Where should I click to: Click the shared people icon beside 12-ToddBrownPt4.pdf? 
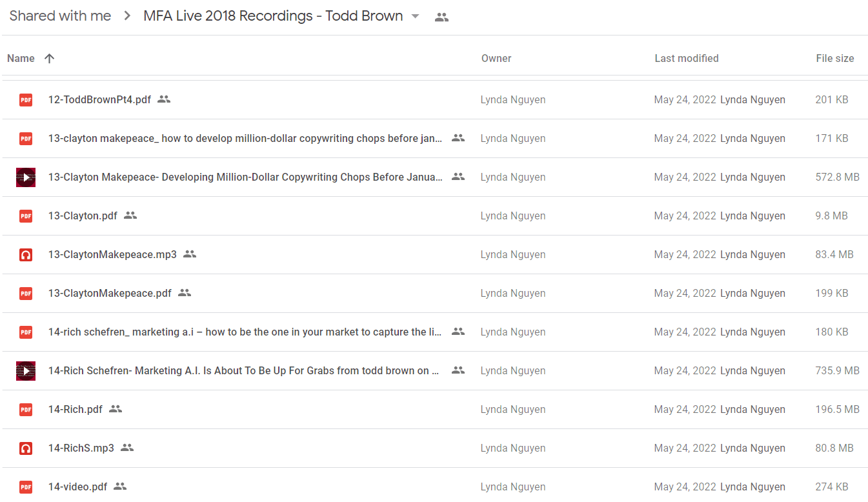164,99
